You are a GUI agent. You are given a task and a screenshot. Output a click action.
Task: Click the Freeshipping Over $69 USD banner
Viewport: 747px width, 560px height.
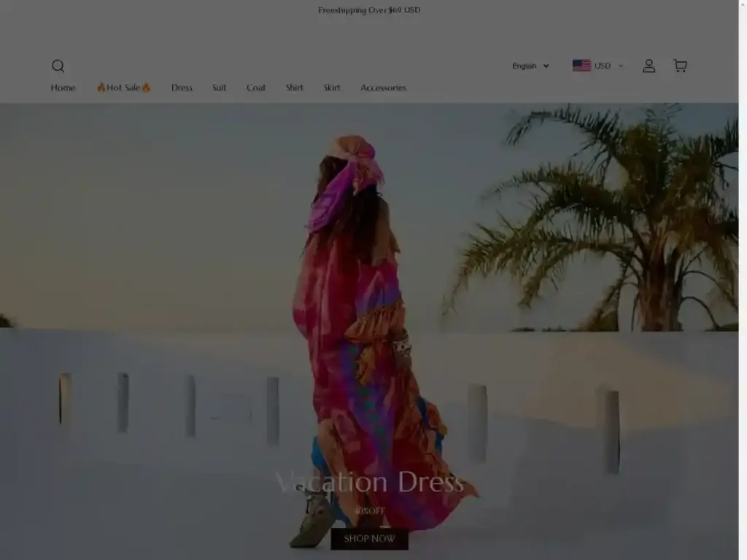[x=369, y=10]
